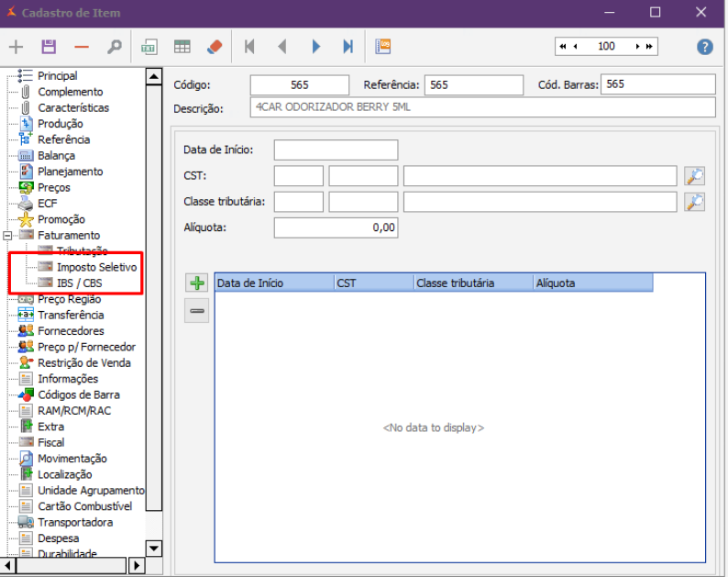This screenshot has width=728, height=577.
Task: Select Preço p/ Fornecedor
Action: [87, 347]
